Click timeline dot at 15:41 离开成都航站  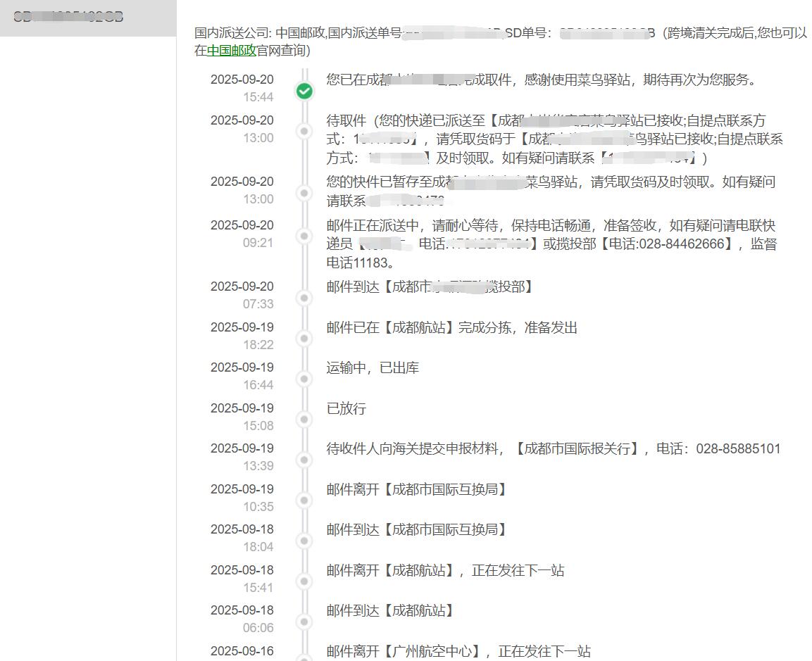pos(304,581)
